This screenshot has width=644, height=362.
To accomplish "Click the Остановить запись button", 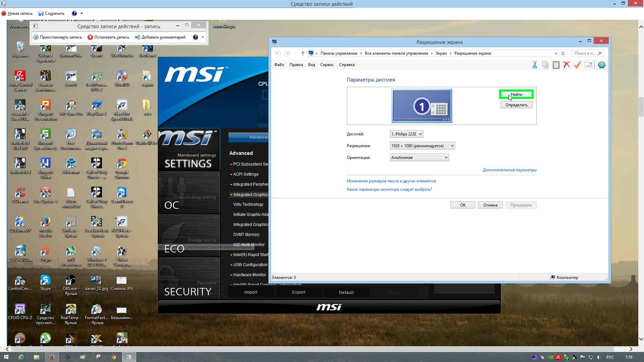I will [x=108, y=37].
